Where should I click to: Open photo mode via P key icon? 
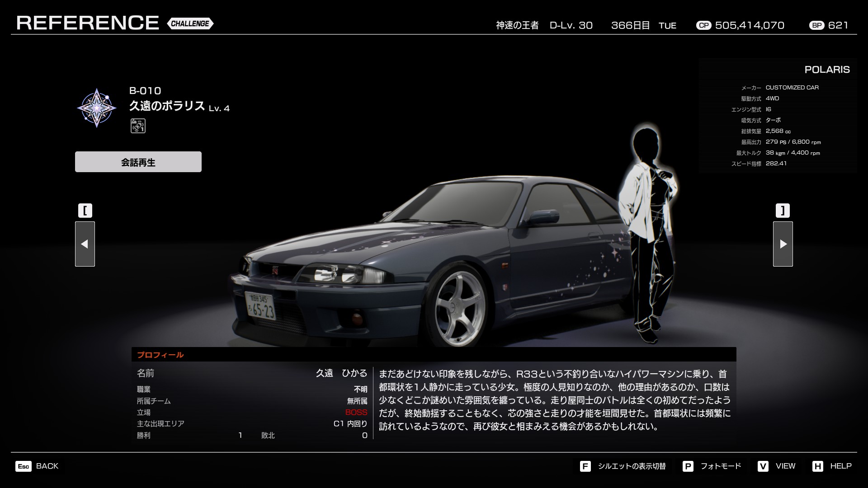coord(688,466)
